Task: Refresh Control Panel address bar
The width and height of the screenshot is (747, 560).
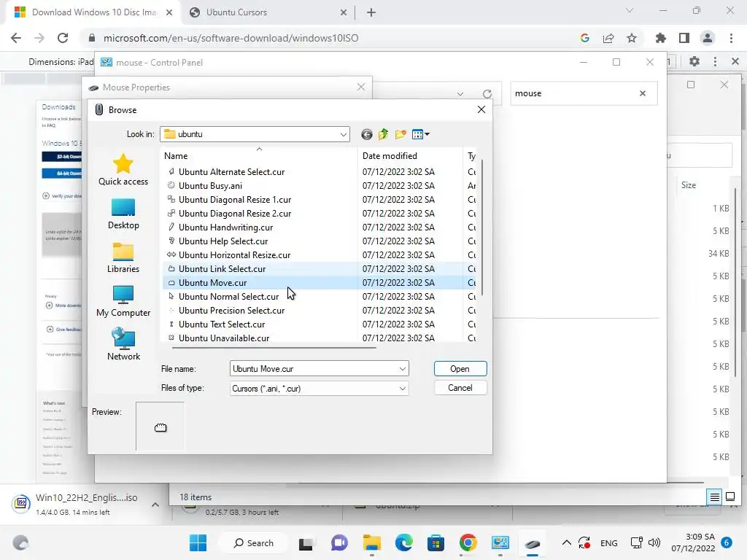Action: tap(487, 94)
